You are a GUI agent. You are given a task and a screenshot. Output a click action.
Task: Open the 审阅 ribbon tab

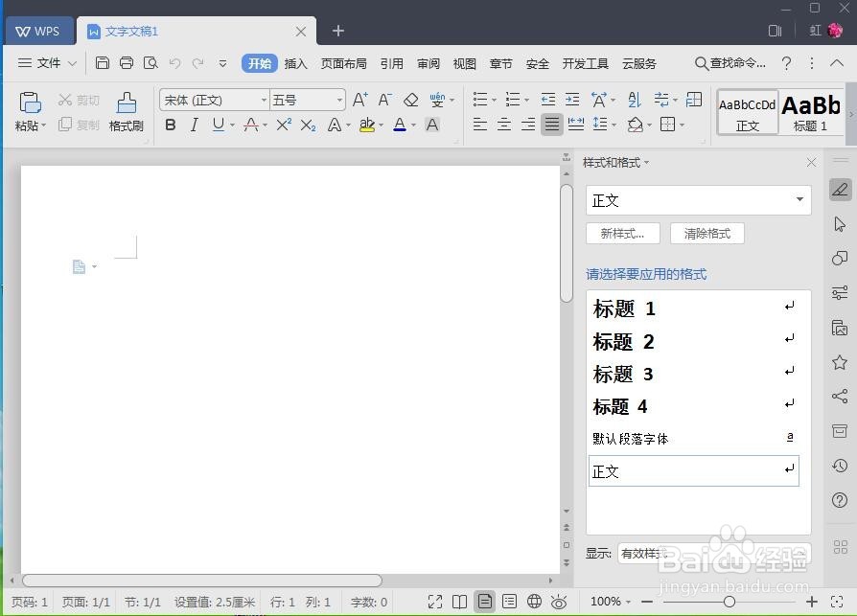coord(428,63)
